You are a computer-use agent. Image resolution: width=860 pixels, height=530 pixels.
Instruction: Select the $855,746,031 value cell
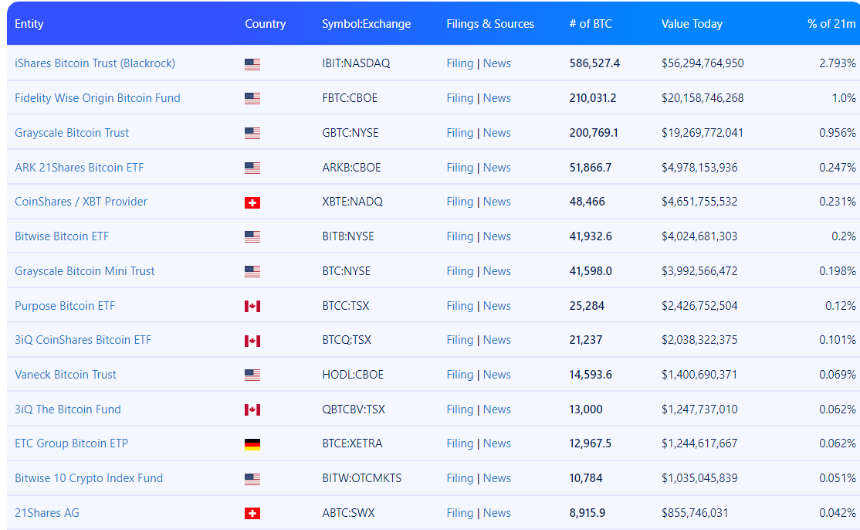(694, 512)
